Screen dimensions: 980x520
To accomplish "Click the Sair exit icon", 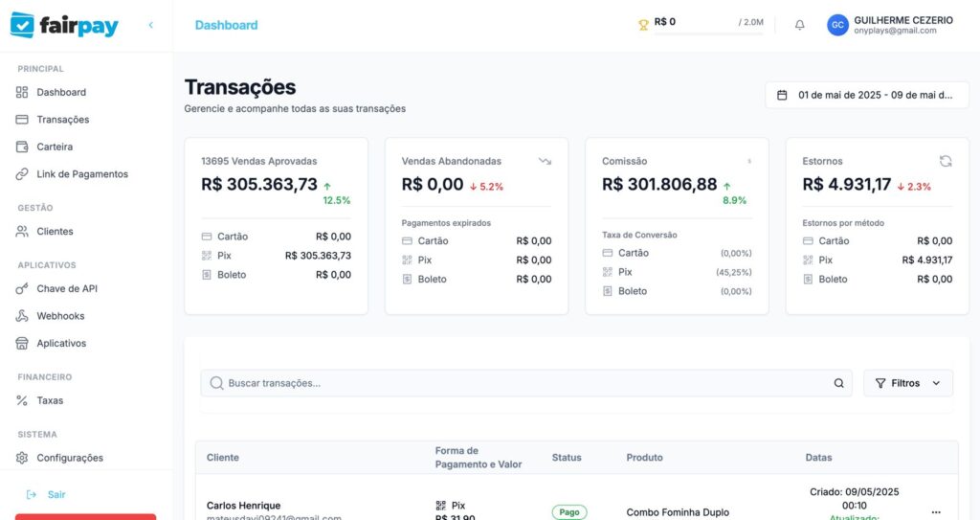I will pyautogui.click(x=32, y=494).
